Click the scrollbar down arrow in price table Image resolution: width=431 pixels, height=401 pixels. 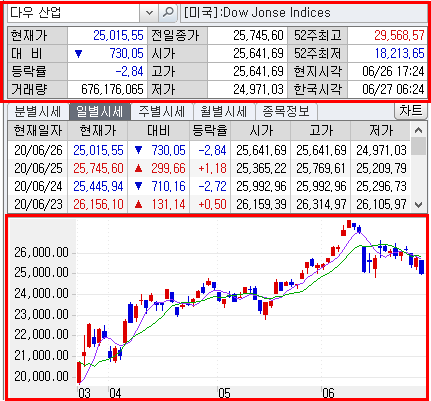pyautogui.click(x=419, y=204)
